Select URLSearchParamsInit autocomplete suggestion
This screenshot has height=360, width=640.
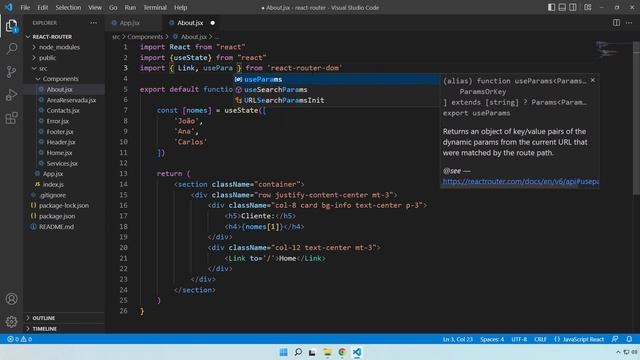[x=337, y=100]
